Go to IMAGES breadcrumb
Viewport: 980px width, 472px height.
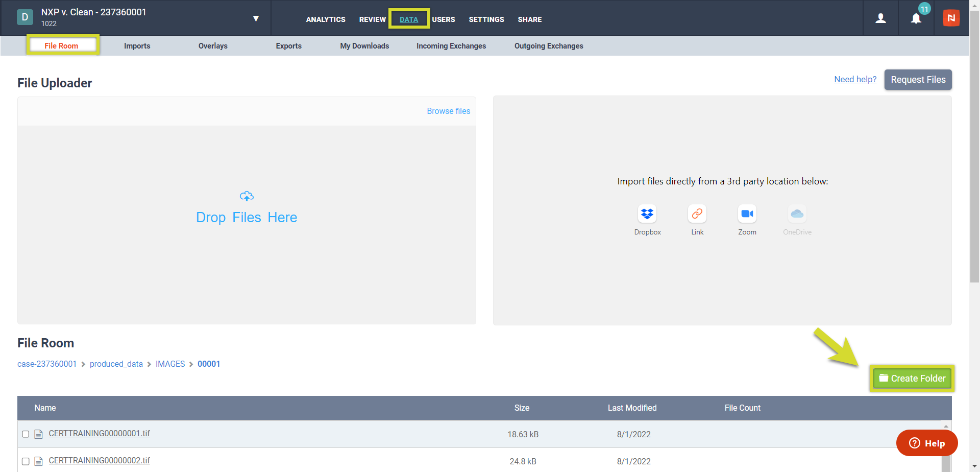[170, 364]
